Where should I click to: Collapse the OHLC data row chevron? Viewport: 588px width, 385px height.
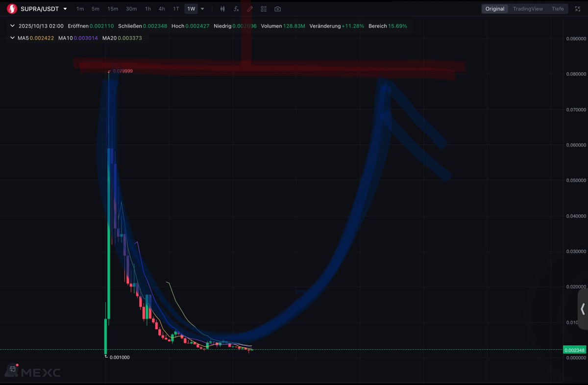[12, 26]
